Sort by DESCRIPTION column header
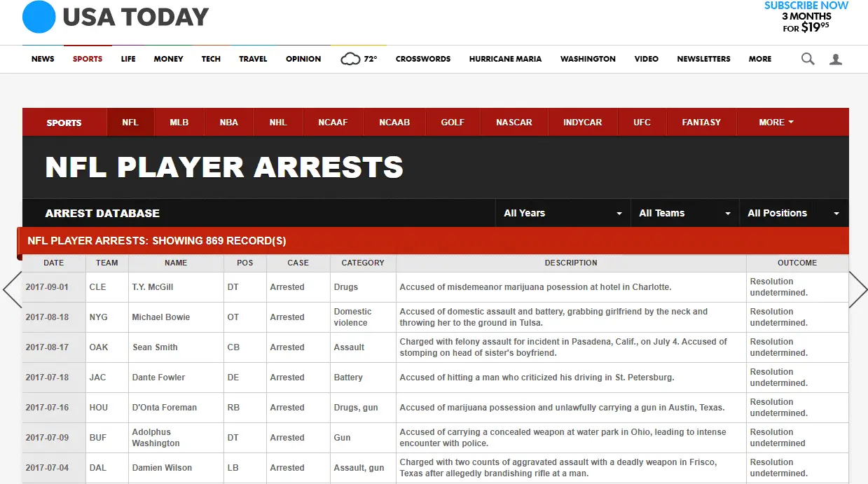This screenshot has width=868, height=484. coord(571,263)
